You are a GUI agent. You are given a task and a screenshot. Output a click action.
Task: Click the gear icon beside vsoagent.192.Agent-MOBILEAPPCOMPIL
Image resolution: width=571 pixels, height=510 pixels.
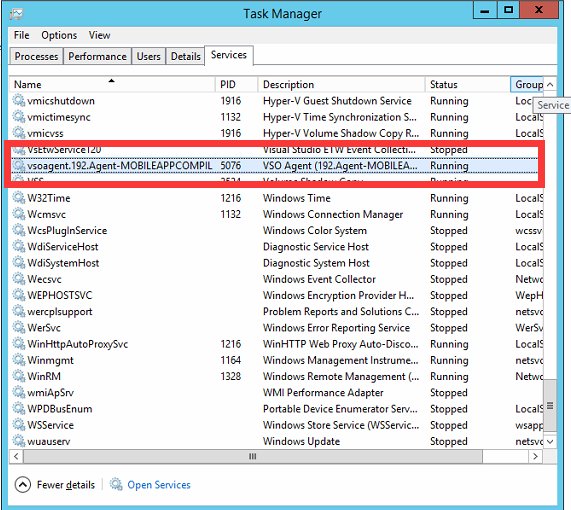click(x=19, y=165)
